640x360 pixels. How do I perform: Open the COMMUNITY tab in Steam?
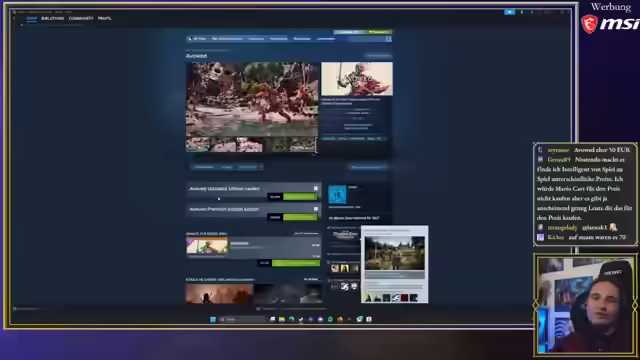[81, 18]
